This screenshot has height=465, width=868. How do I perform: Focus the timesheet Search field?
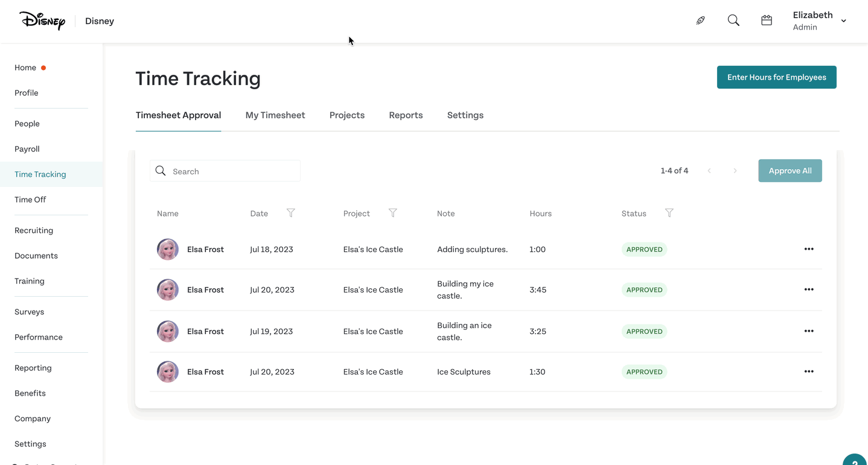225,171
